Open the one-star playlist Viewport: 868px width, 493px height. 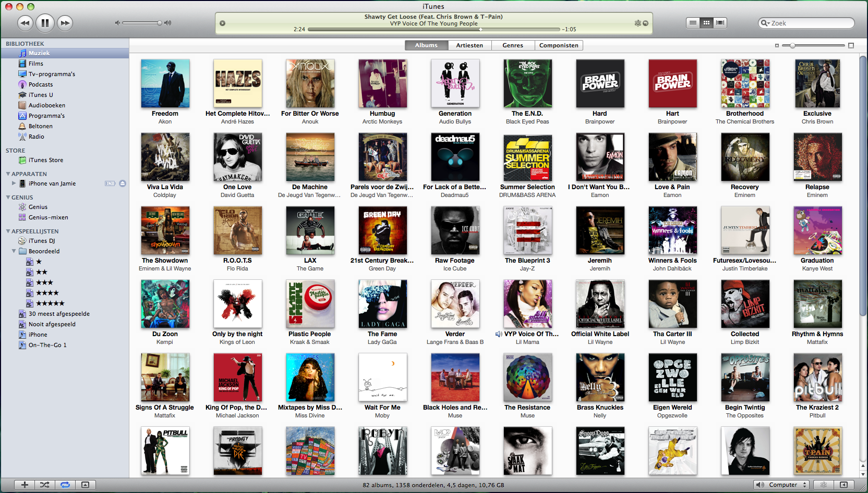point(65,262)
